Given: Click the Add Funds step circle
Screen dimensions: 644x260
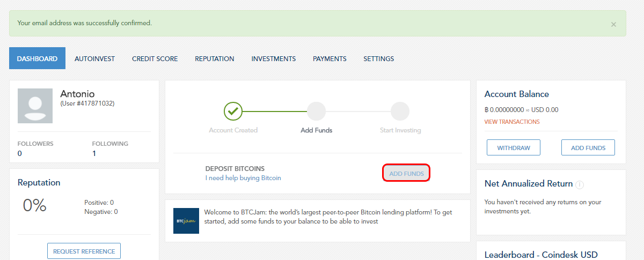Looking at the screenshot, I should (x=316, y=111).
